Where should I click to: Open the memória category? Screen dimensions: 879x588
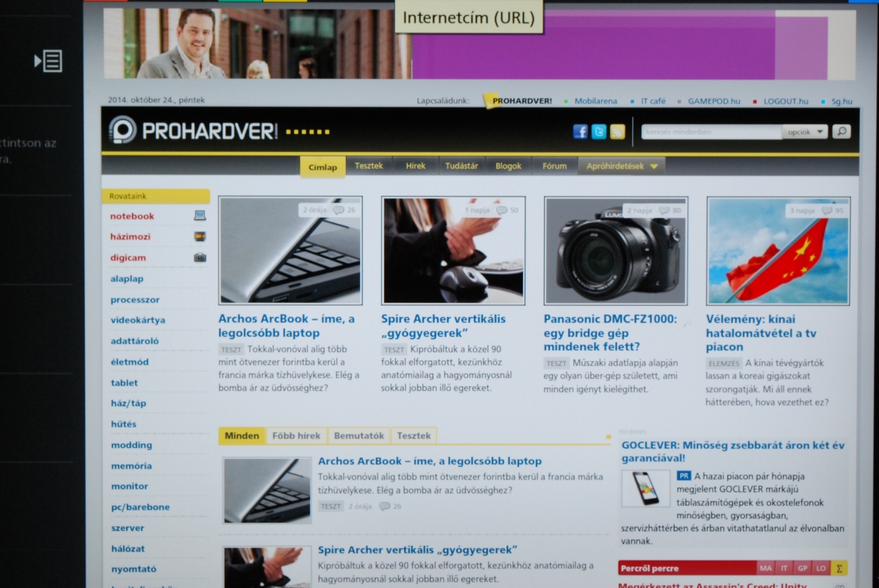point(132,466)
